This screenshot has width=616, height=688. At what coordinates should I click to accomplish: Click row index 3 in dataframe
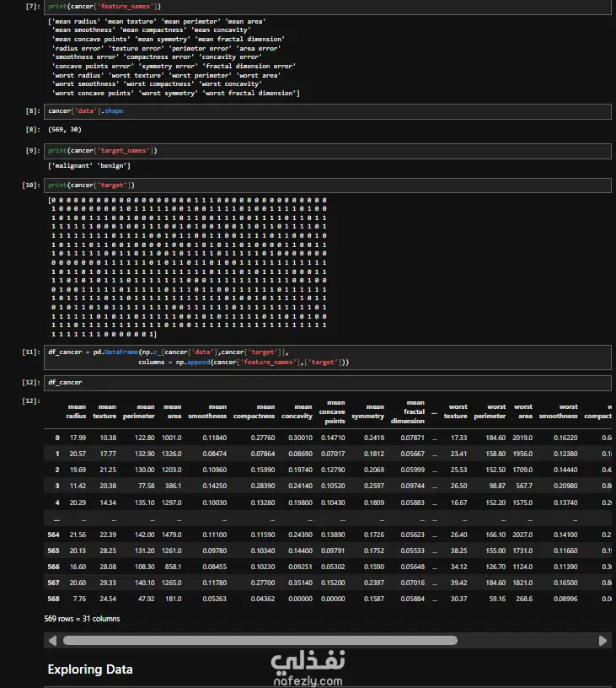pyautogui.click(x=57, y=486)
